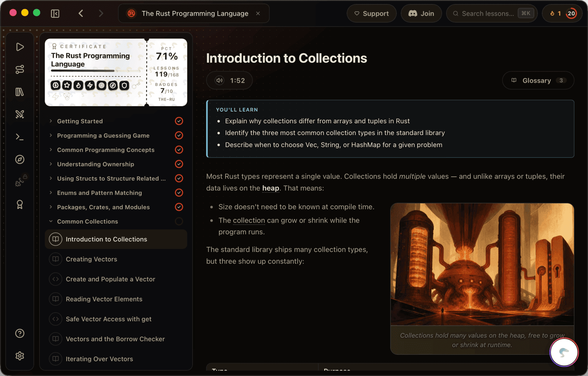This screenshot has width=588, height=376.
Task: Click the floating chat assistant bubble
Action: click(x=564, y=352)
